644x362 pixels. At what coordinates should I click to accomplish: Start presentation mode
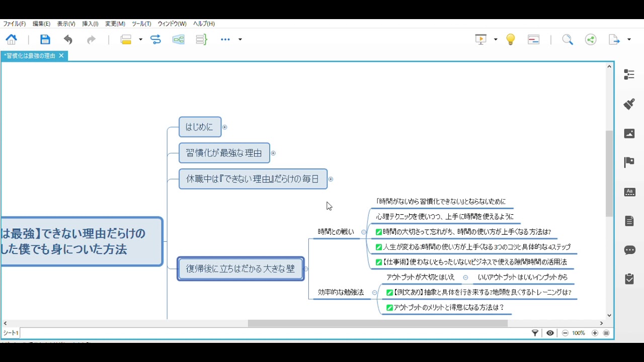click(481, 40)
